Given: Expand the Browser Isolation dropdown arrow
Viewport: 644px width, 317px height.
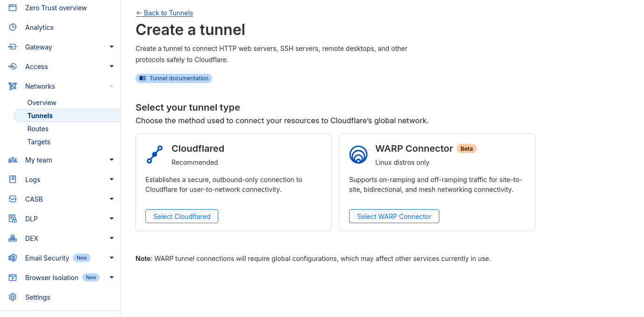Looking at the screenshot, I should [x=112, y=277].
